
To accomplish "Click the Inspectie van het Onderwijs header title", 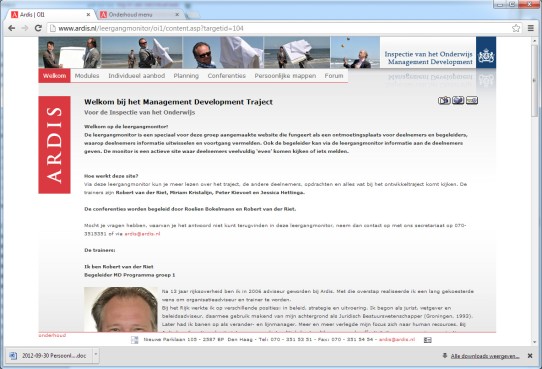I will [x=428, y=58].
